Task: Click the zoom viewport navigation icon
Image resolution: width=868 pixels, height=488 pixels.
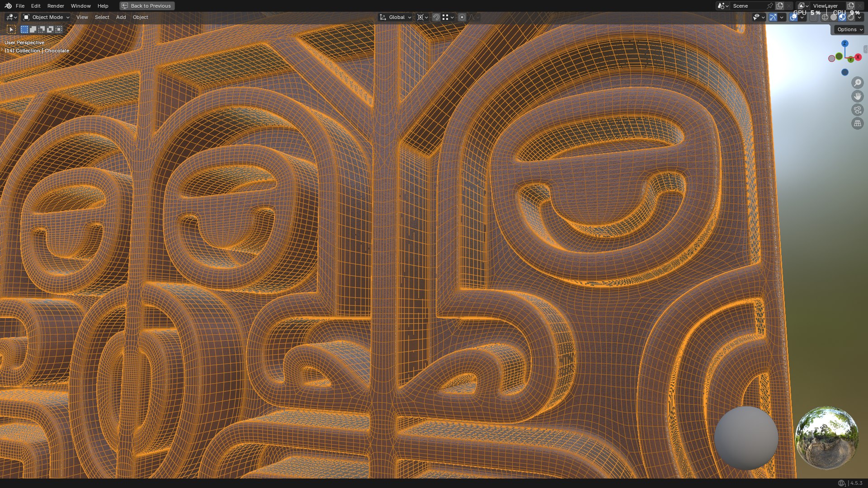Action: coord(857,83)
